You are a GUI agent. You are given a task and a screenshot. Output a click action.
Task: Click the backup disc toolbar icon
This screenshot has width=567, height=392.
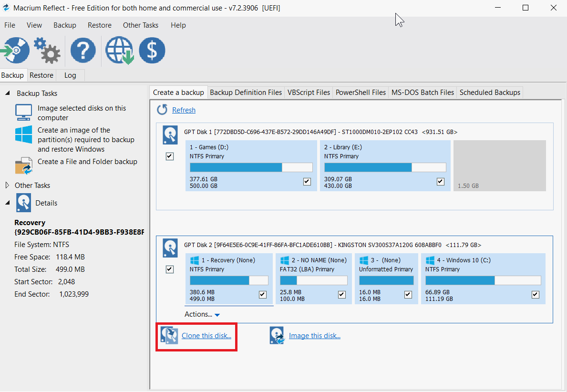click(15, 50)
